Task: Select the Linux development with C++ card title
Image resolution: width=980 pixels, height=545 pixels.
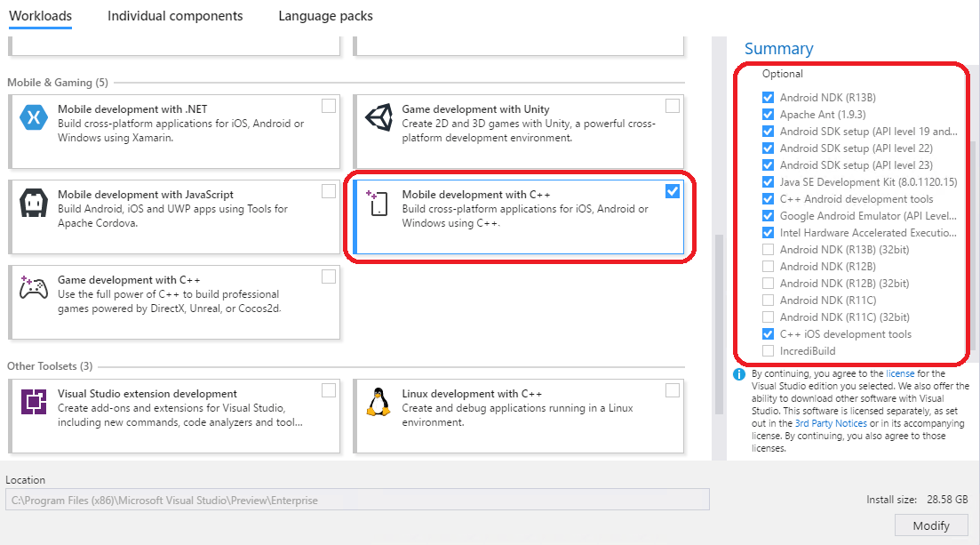Action: [x=472, y=394]
